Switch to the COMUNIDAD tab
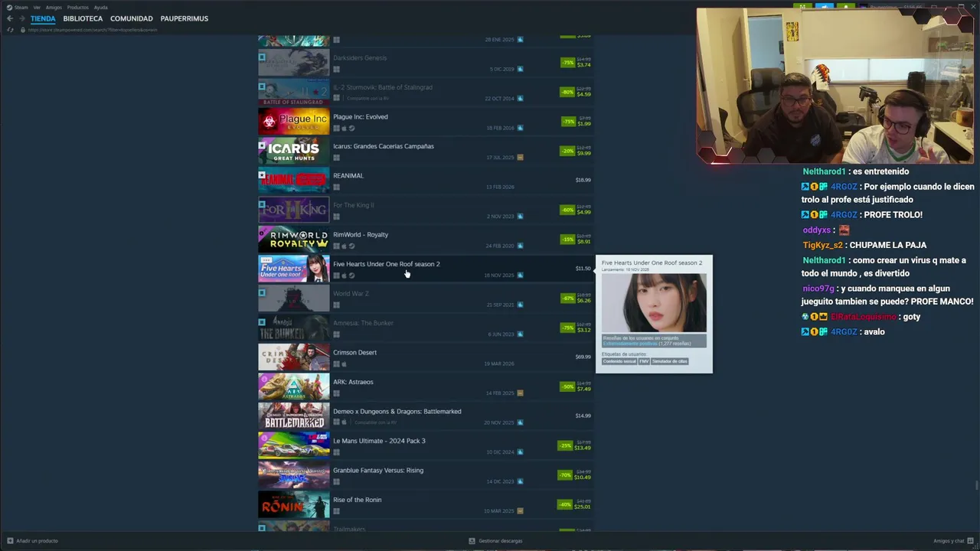The image size is (980, 551). click(x=132, y=18)
